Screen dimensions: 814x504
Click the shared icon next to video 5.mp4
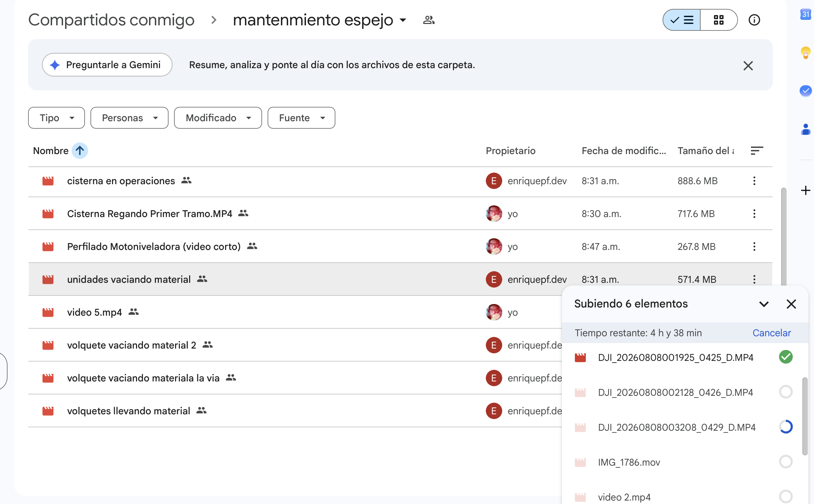[134, 312]
